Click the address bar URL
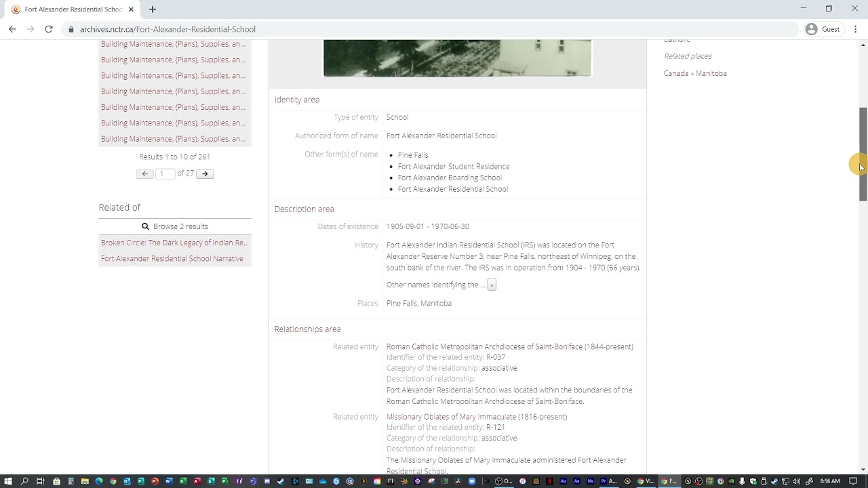The image size is (868, 488). coord(167,29)
